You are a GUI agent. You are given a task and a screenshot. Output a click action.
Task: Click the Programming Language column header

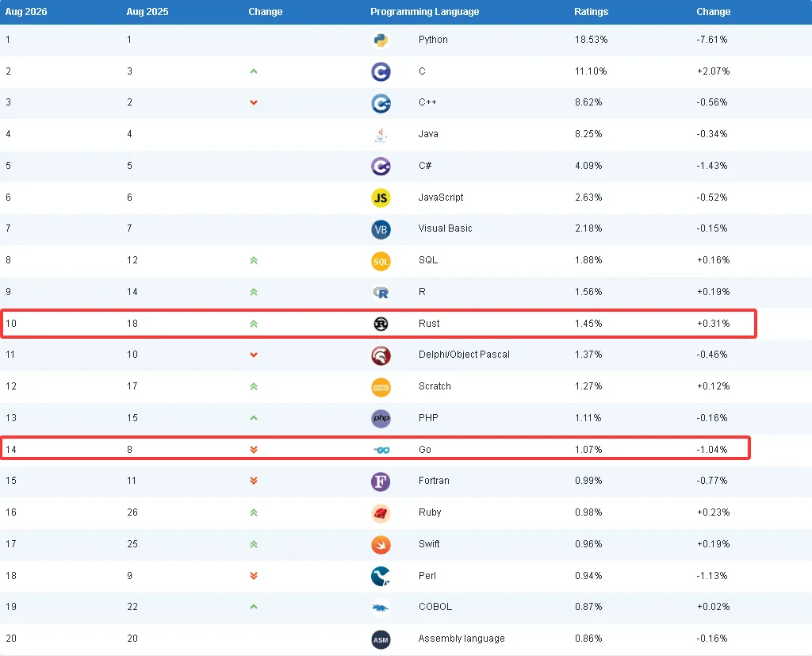click(425, 11)
